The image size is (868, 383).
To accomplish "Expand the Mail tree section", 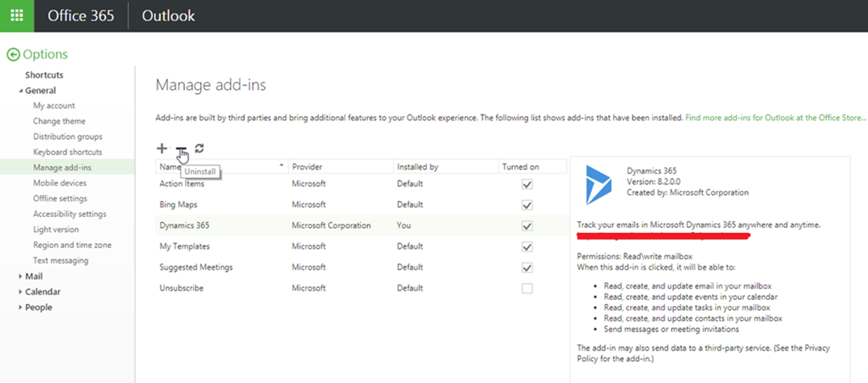I will tap(21, 276).
